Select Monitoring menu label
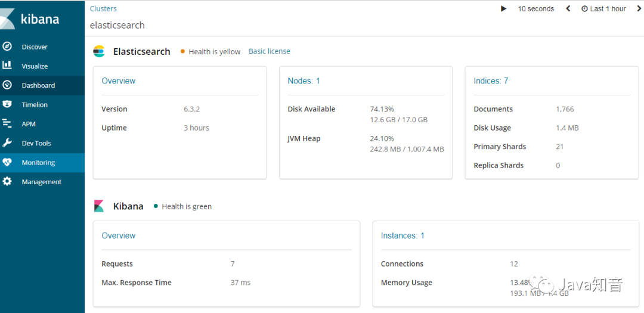 pyautogui.click(x=38, y=163)
